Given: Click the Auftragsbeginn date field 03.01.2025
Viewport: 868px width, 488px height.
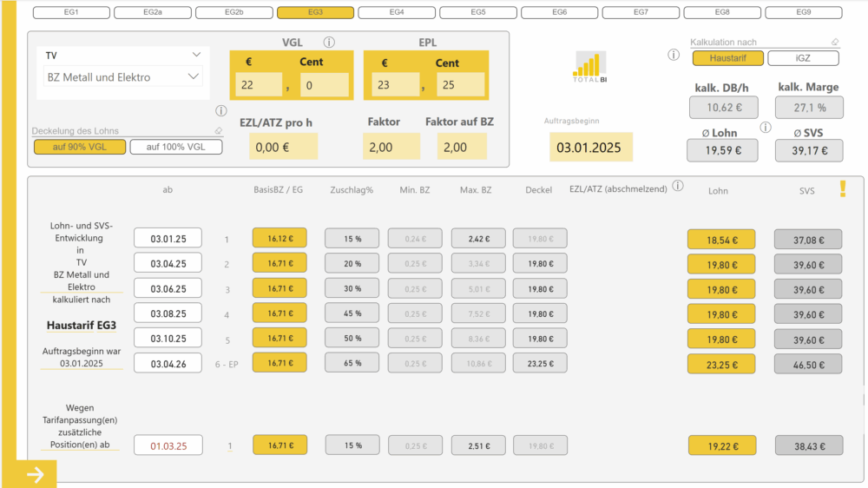Looking at the screenshot, I should [589, 148].
